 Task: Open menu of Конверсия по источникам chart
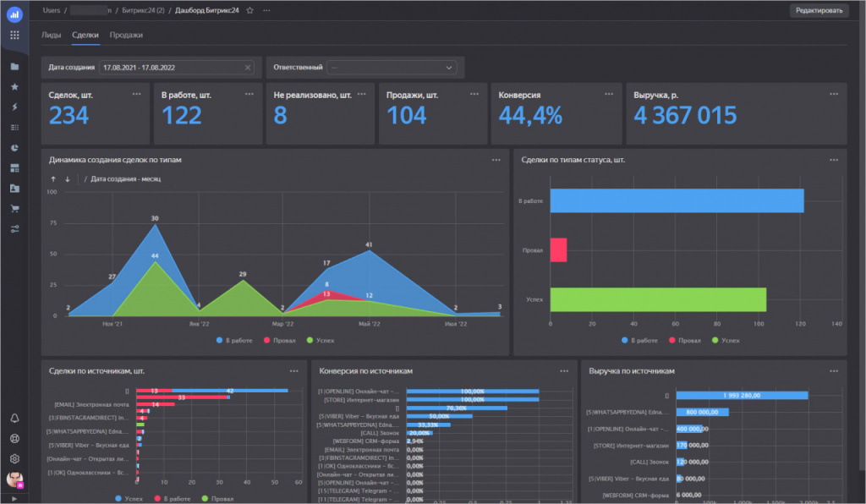(x=564, y=371)
